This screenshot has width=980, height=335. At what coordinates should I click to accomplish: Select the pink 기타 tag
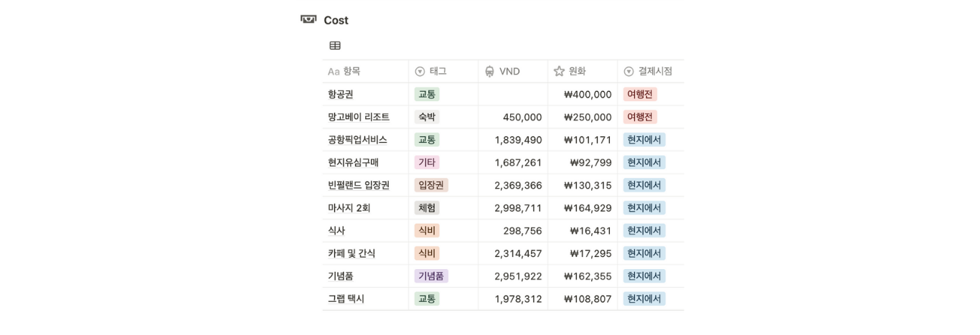pyautogui.click(x=427, y=162)
